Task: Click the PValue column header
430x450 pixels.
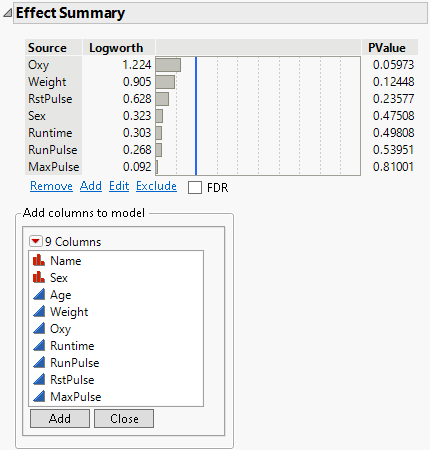Action: (390, 47)
